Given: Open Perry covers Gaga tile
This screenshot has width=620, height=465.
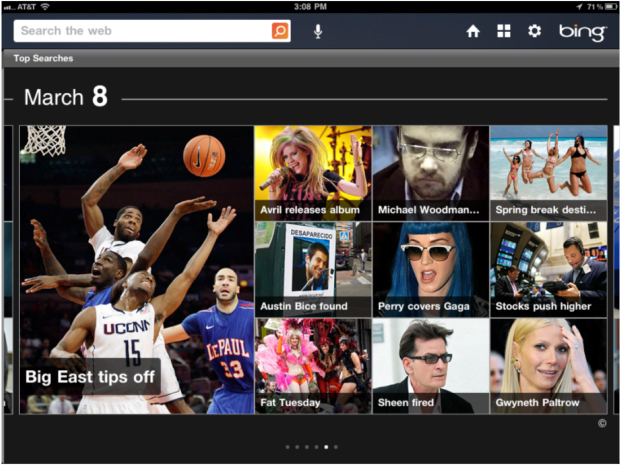Looking at the screenshot, I should pos(430,269).
